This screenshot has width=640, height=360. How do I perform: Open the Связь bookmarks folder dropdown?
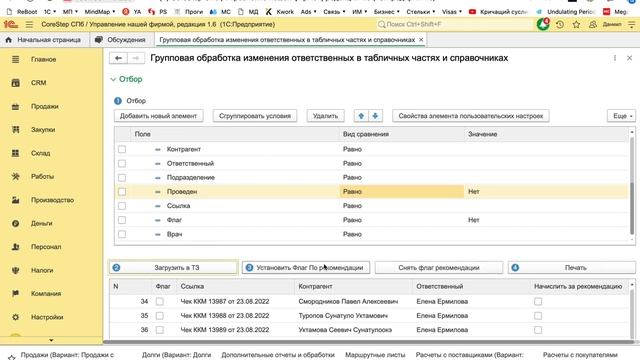click(334, 12)
